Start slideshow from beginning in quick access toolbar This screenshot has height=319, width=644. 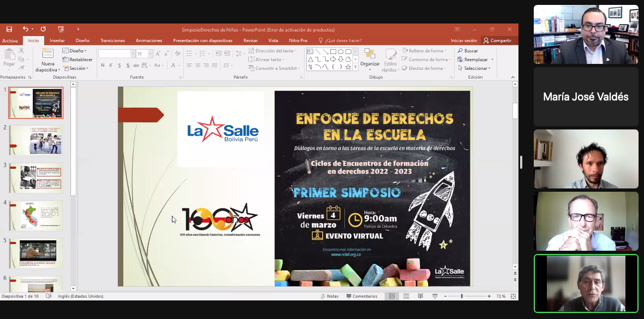click(x=61, y=29)
